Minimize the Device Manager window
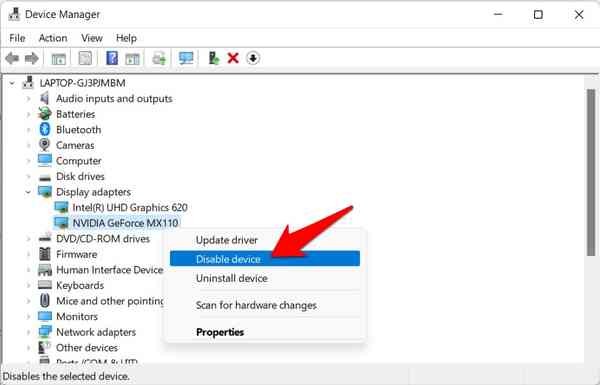 pos(498,15)
